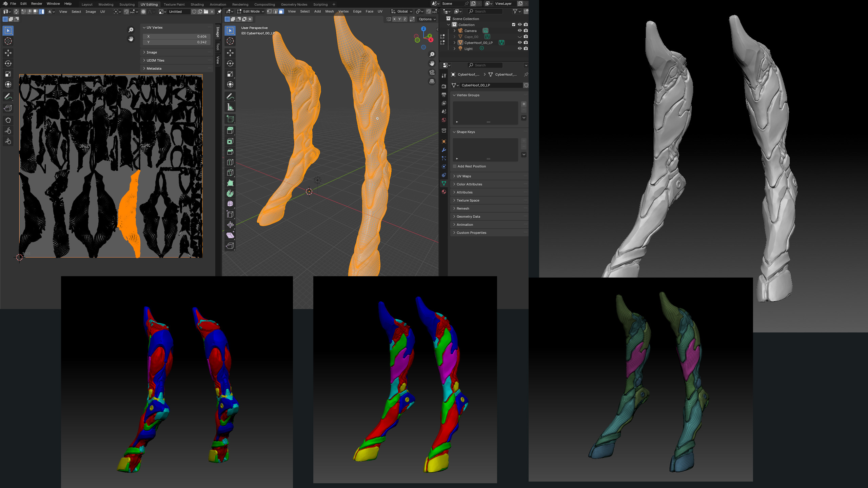Open the Modifiers wrench properties tab
This screenshot has height=488, width=868.
pyautogui.click(x=444, y=150)
